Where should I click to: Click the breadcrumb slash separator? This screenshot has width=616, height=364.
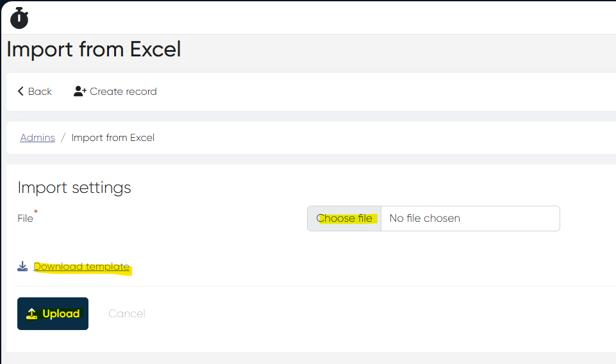click(63, 138)
